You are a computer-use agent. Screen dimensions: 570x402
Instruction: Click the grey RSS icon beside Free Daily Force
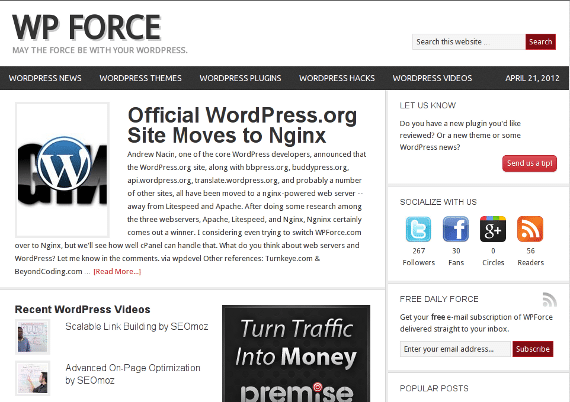549,300
